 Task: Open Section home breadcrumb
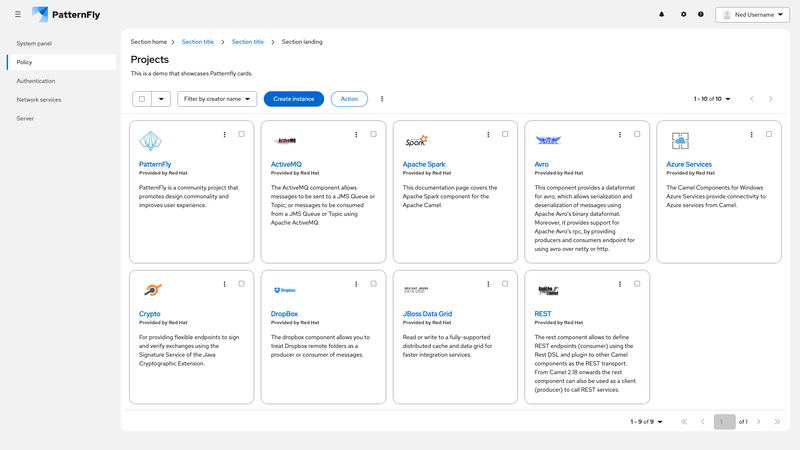coord(148,42)
